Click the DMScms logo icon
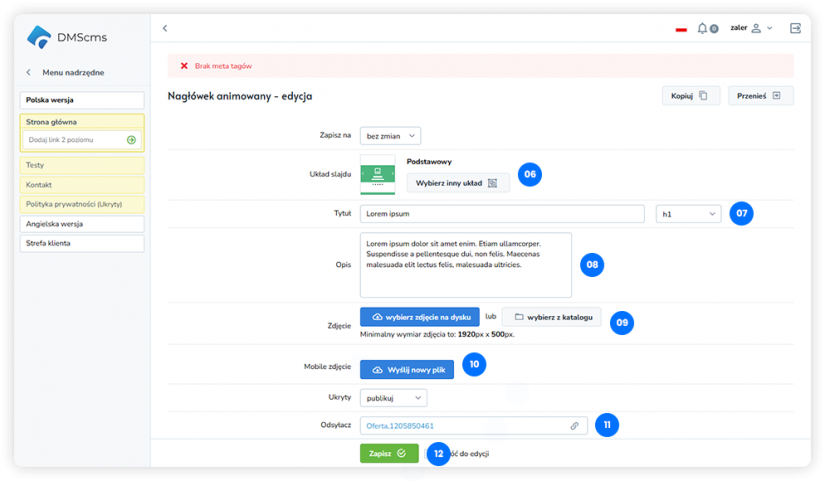 click(x=38, y=37)
